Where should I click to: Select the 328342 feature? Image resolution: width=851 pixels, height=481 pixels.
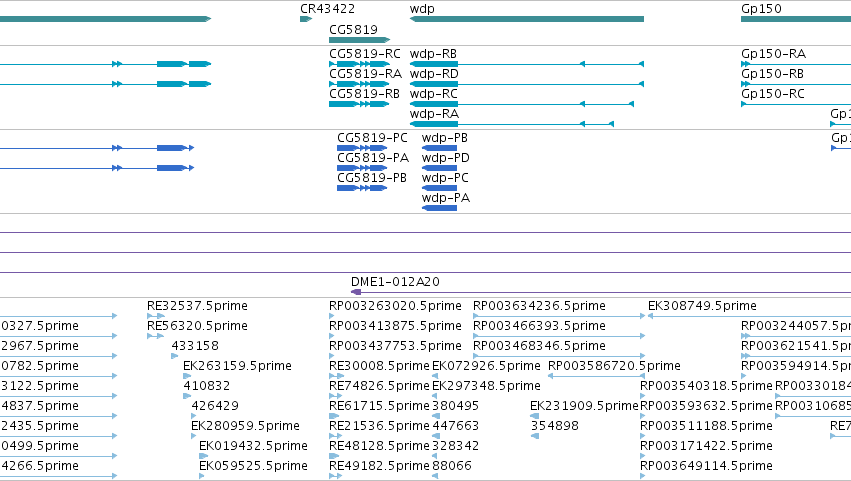pyautogui.click(x=455, y=446)
